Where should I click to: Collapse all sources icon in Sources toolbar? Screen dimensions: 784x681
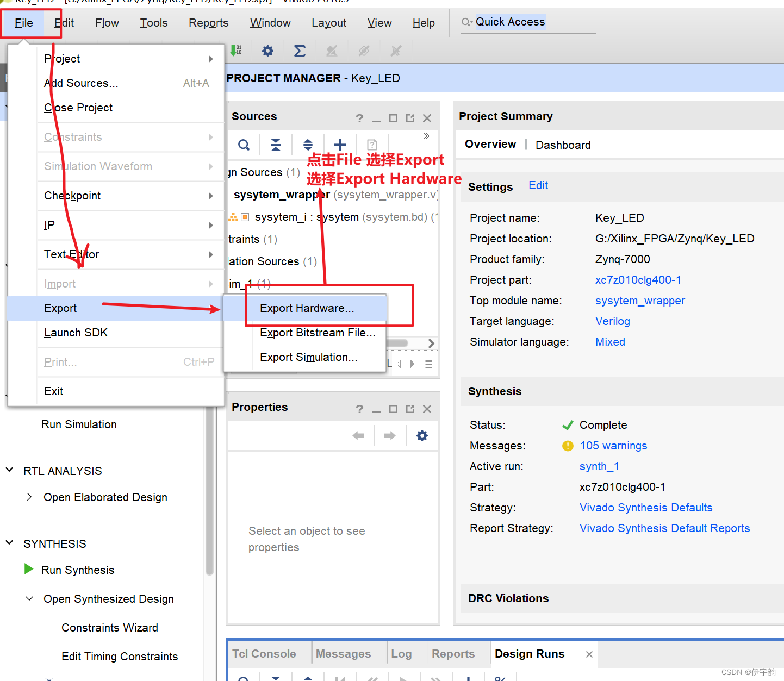click(x=276, y=145)
